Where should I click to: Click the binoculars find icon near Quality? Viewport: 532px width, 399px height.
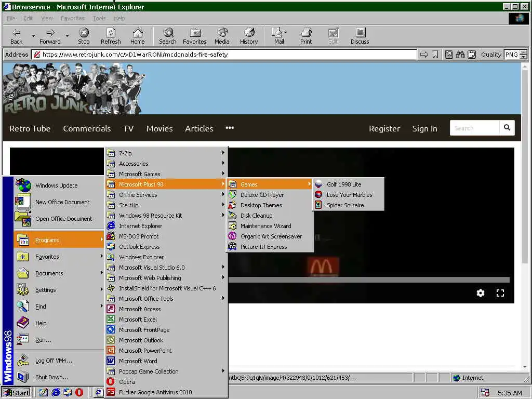click(x=460, y=54)
